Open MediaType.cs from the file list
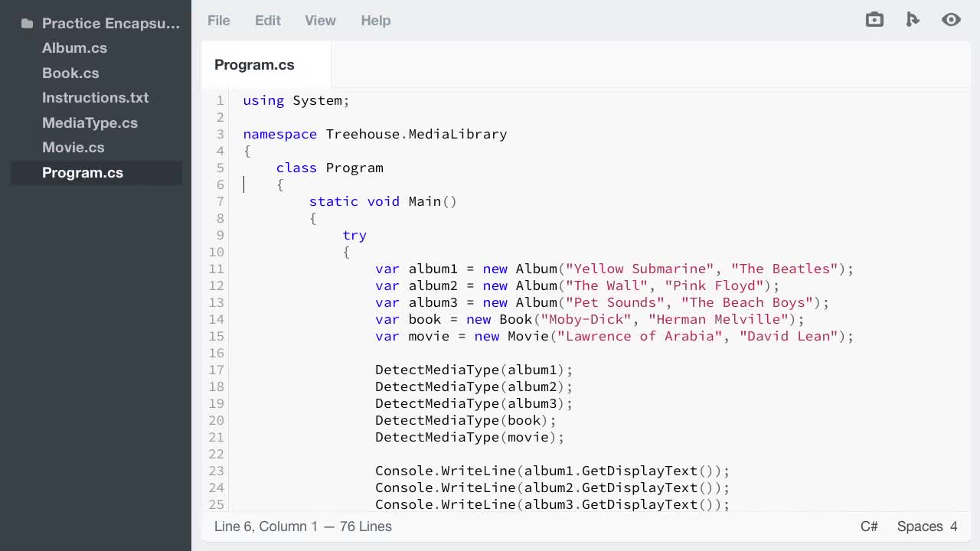The height and width of the screenshot is (551, 980). click(90, 122)
